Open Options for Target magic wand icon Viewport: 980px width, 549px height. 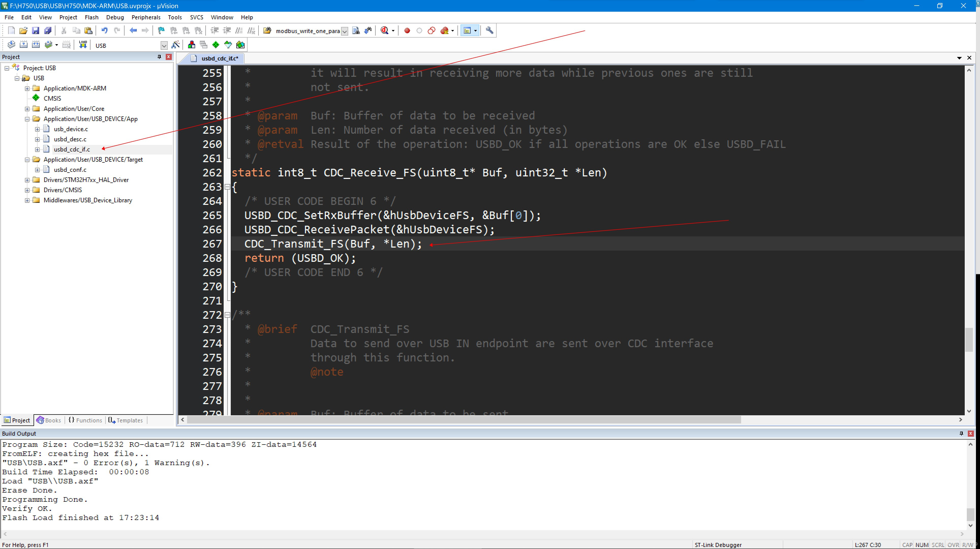(x=175, y=45)
